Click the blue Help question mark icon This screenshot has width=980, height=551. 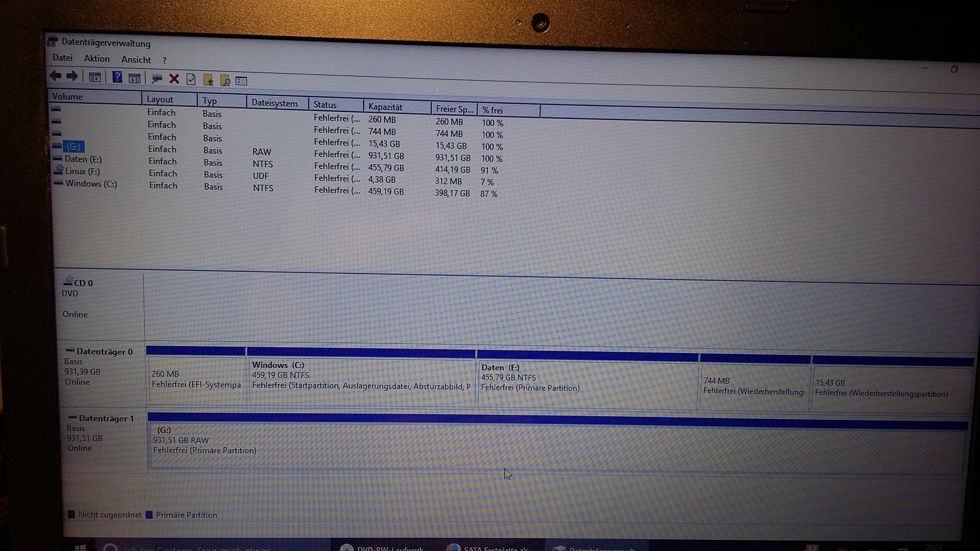tap(117, 77)
